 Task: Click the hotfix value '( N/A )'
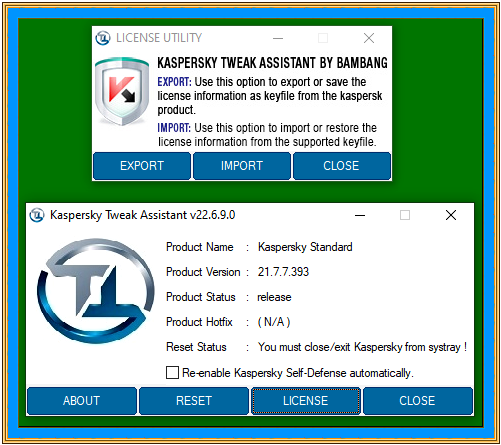click(274, 322)
